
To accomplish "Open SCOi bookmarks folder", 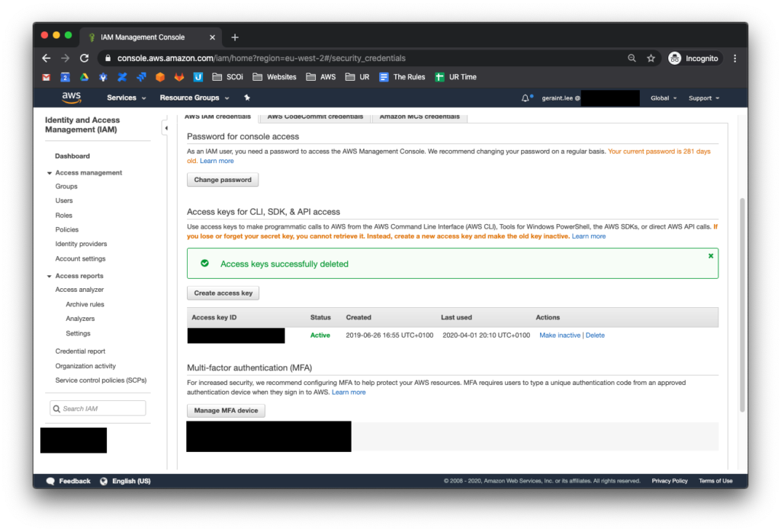I will 227,77.
